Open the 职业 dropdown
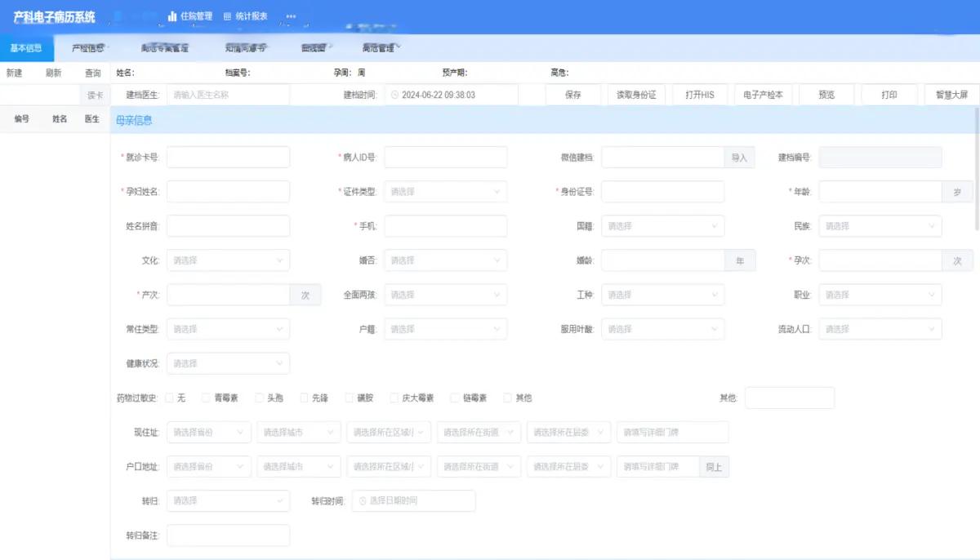Screen dimensions: 980x560 pos(880,295)
